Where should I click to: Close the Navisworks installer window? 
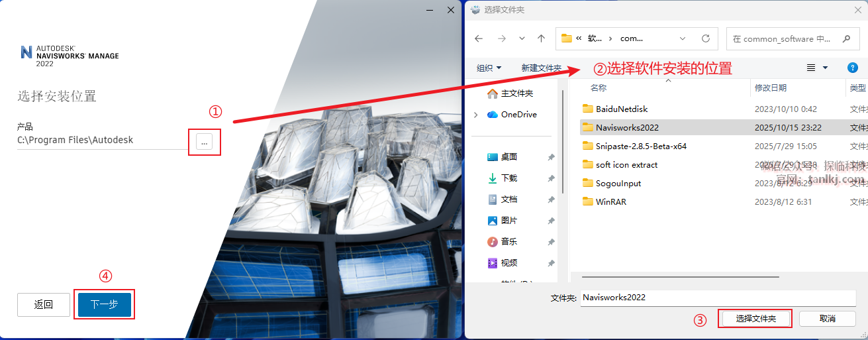coord(451,9)
